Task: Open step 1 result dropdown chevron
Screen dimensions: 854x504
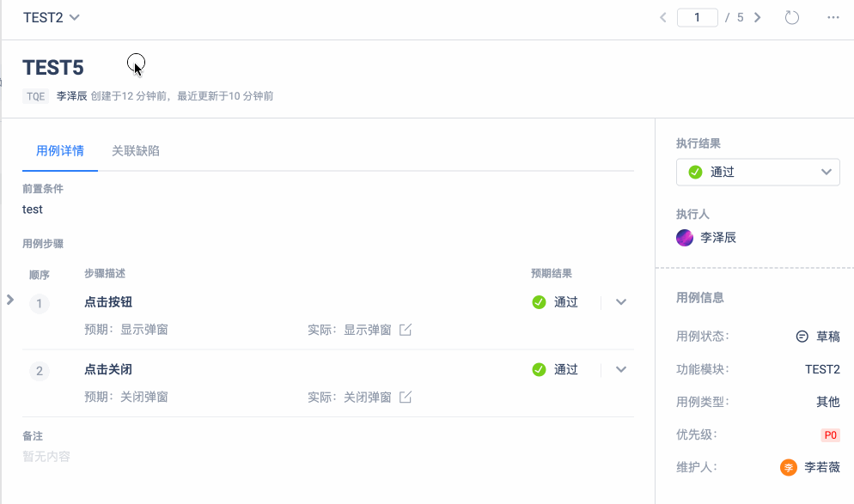Action: coord(621,302)
